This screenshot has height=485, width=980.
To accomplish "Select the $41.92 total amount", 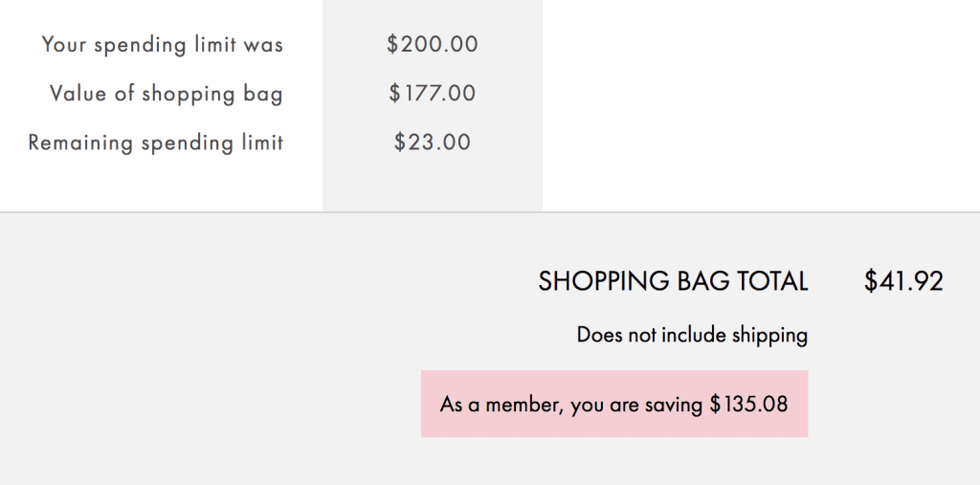I will coord(903,281).
